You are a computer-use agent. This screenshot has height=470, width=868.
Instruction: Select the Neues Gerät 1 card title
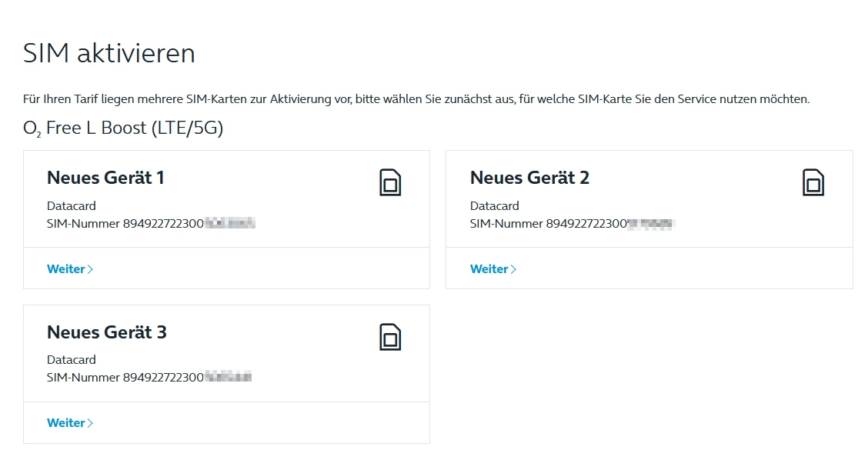coord(106,178)
